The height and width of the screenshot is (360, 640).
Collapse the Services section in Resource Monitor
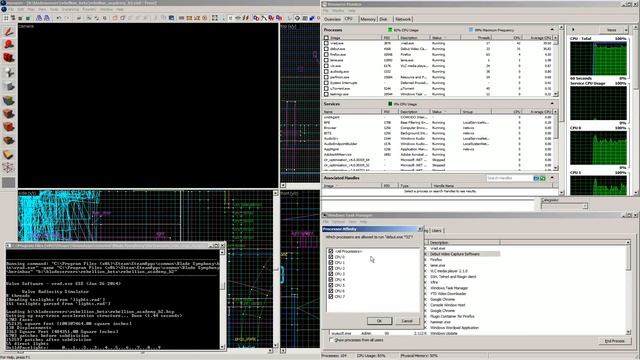pyautogui.click(x=552, y=104)
